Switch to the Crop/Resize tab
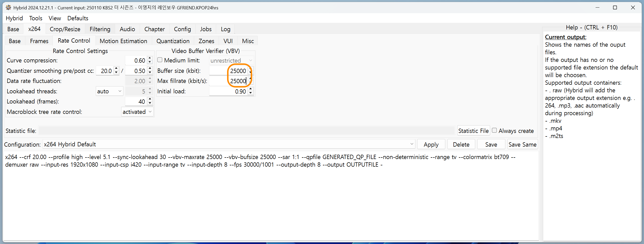This screenshot has width=644, height=244. pyautogui.click(x=65, y=29)
